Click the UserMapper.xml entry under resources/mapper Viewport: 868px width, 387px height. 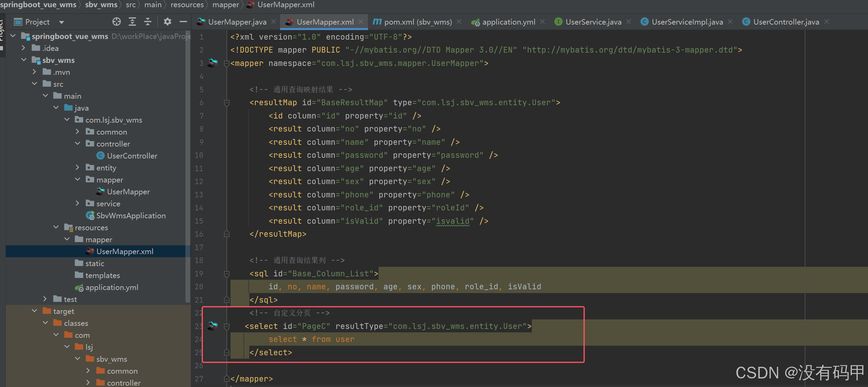pyautogui.click(x=125, y=251)
